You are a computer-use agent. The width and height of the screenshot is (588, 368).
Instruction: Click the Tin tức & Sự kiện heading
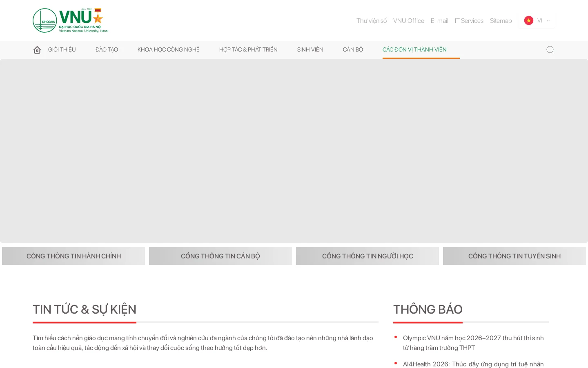coord(85,310)
